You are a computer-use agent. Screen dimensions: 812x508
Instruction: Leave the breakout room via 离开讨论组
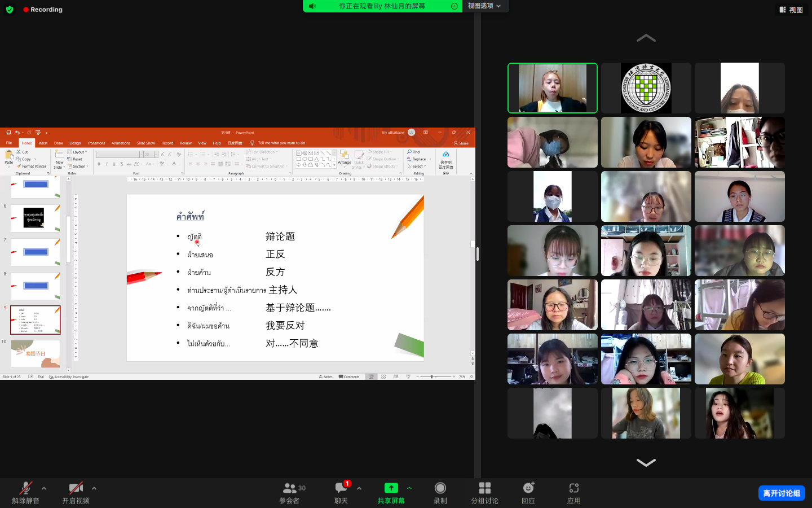pos(782,493)
